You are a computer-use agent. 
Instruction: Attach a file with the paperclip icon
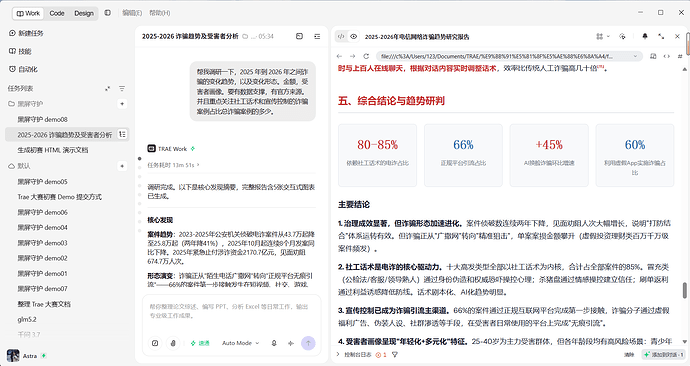(x=173, y=343)
